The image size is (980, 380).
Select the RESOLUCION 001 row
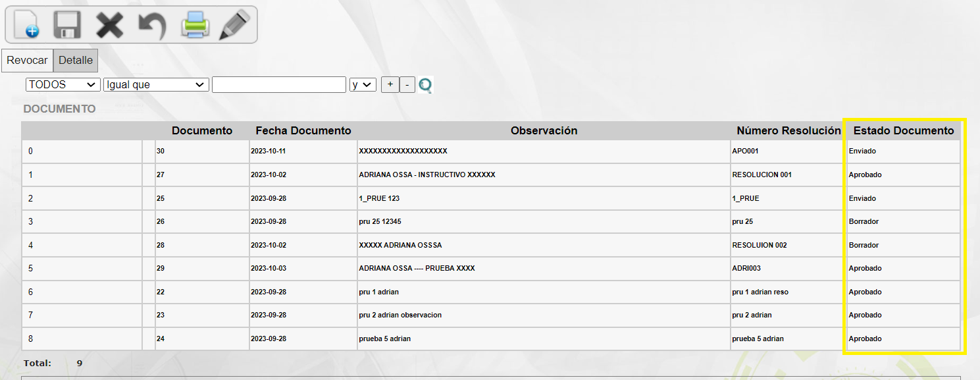pyautogui.click(x=761, y=175)
